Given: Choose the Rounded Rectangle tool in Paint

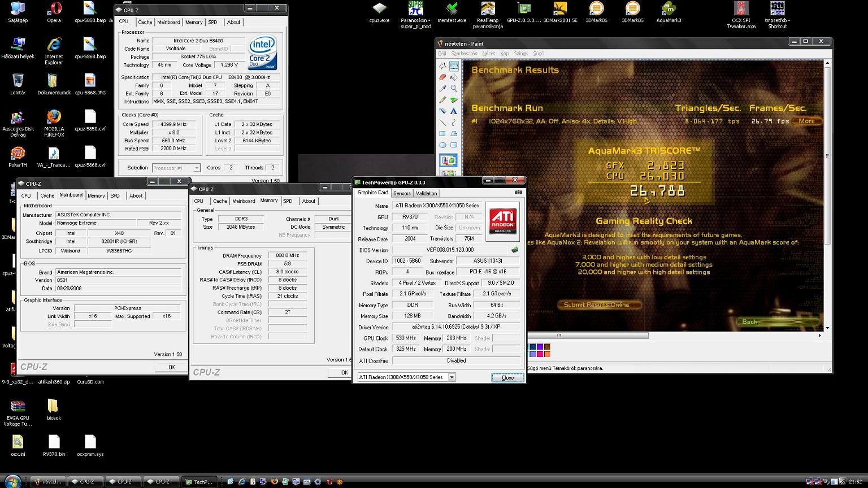Looking at the screenshot, I should click(x=454, y=145).
